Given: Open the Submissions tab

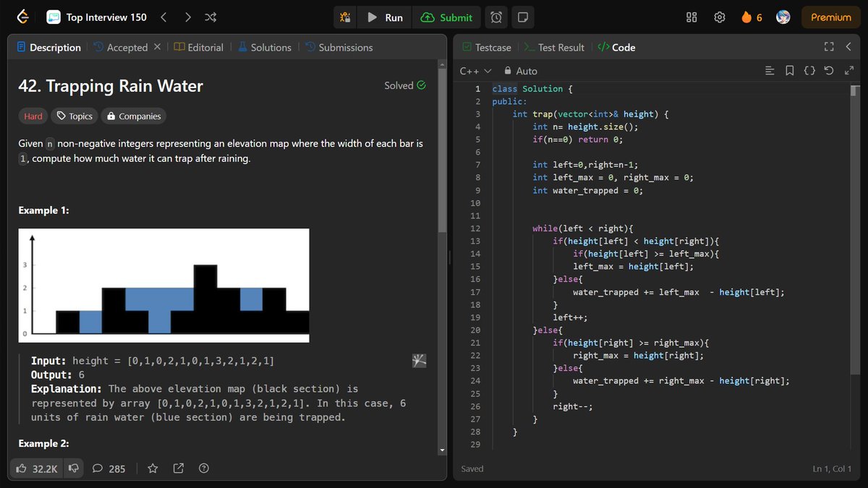Looking at the screenshot, I should [339, 47].
